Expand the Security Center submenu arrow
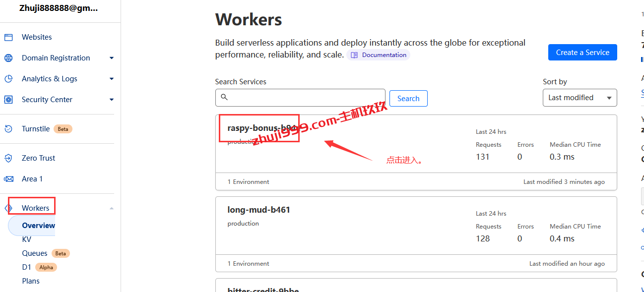 pos(112,100)
